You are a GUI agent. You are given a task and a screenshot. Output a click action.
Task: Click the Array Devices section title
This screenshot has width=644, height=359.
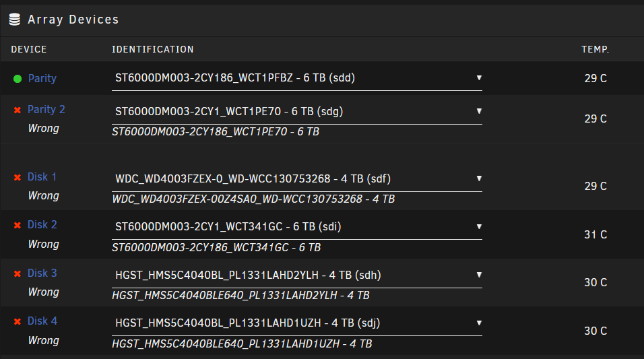point(73,20)
